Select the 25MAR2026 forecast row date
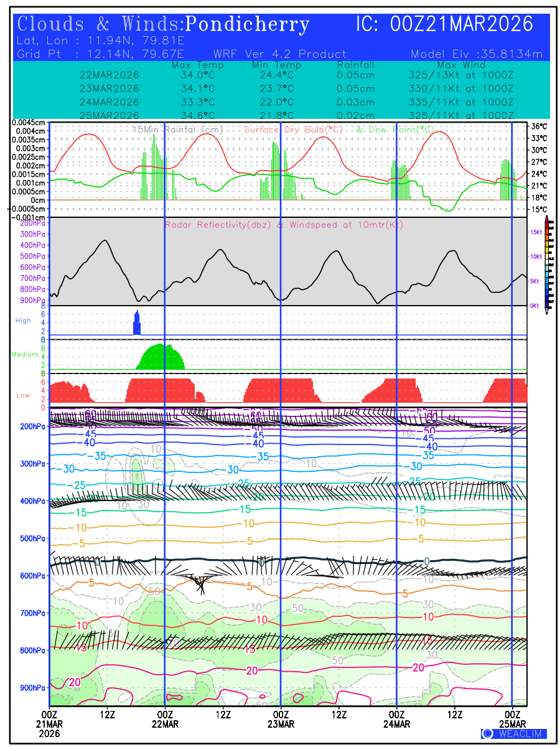The image size is (560, 747). coord(110,116)
